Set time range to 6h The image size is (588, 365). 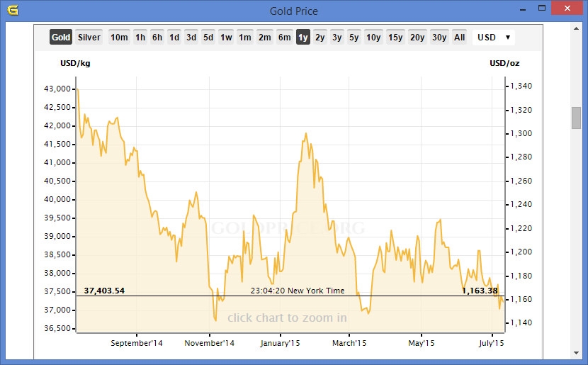click(157, 37)
